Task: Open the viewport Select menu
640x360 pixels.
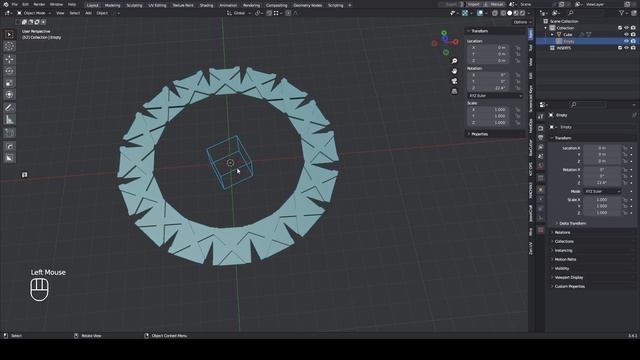Action: tap(75, 13)
